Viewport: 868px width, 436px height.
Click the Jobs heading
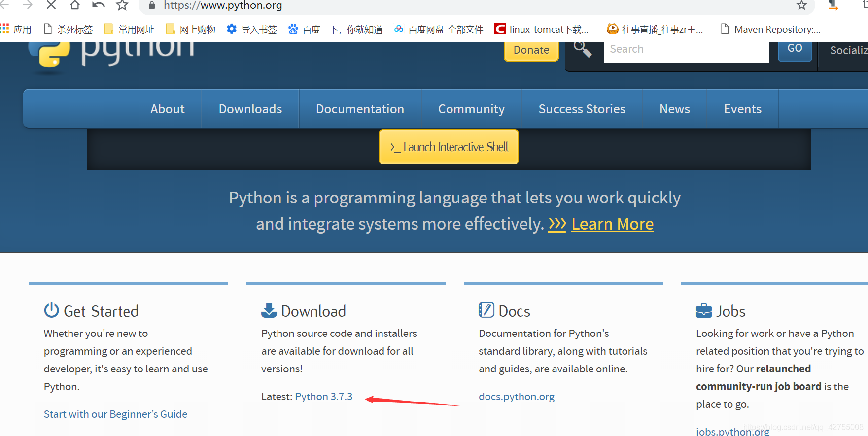pyautogui.click(x=731, y=311)
